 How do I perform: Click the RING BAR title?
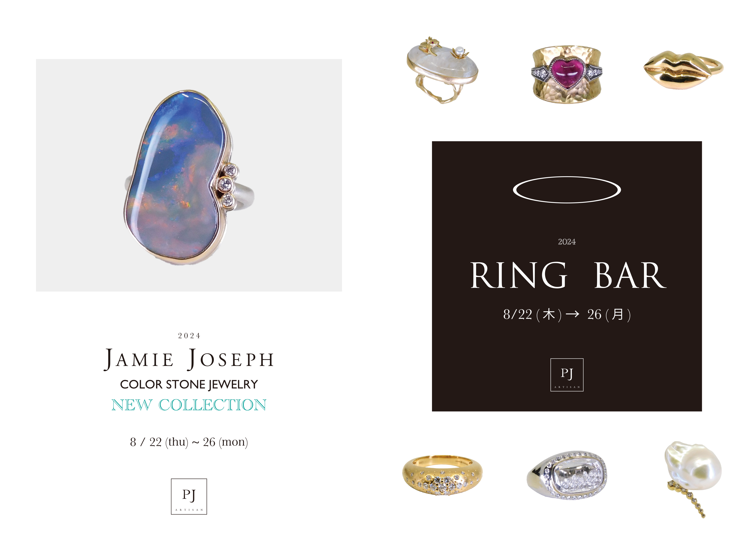[568, 275]
